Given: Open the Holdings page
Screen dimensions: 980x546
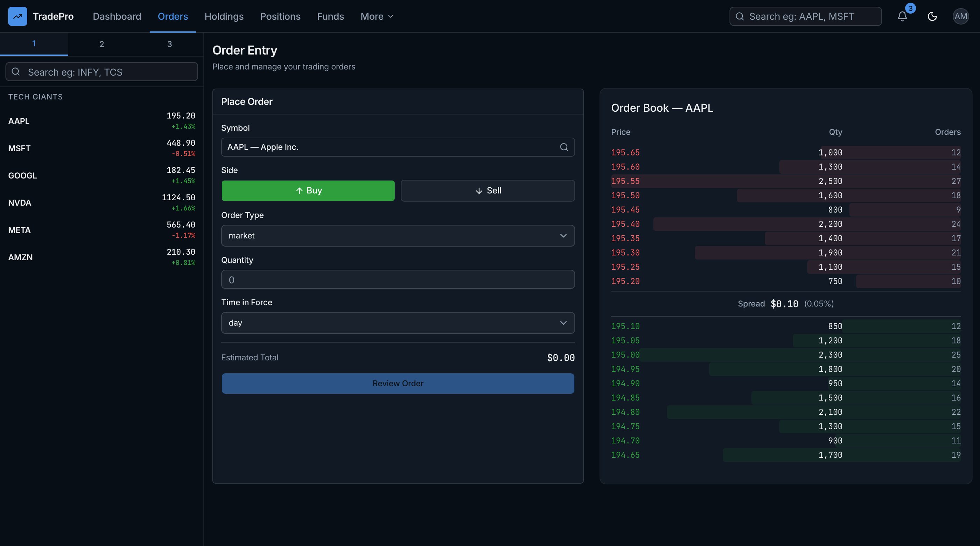Looking at the screenshot, I should [224, 16].
